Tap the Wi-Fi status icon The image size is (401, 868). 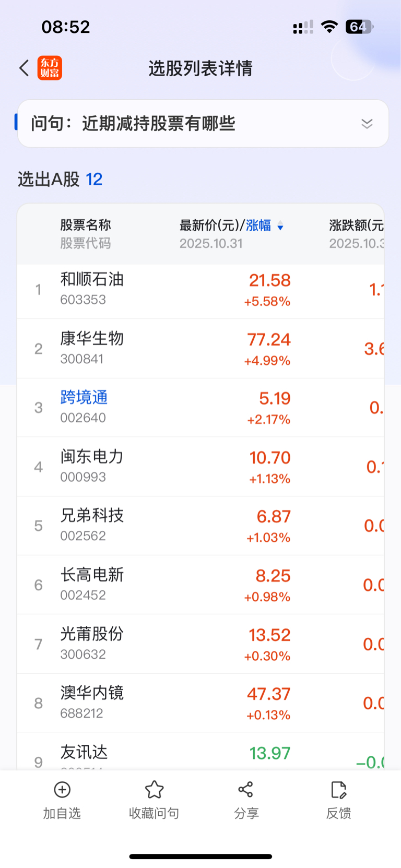pyautogui.click(x=329, y=27)
